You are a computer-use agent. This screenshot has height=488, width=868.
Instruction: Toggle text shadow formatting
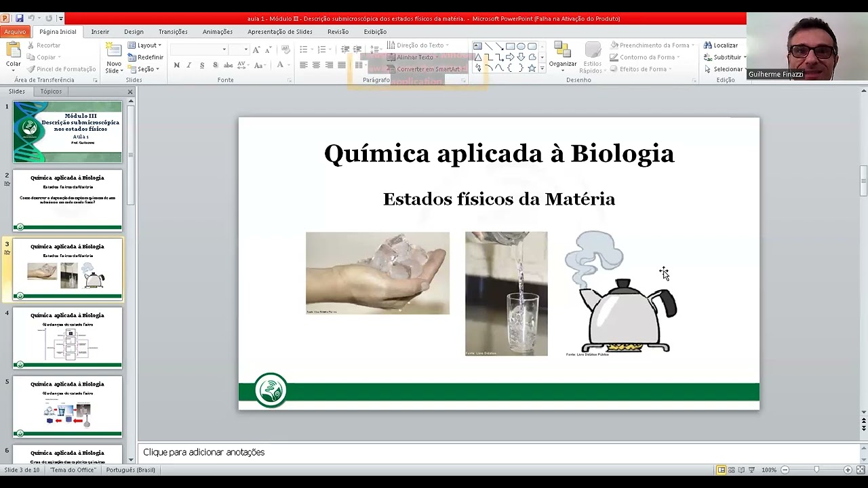215,65
